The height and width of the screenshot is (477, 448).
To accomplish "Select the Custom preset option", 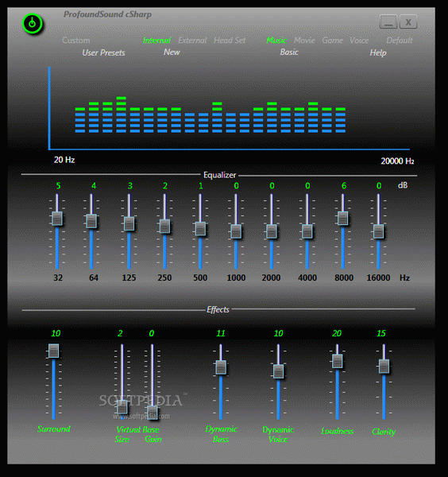I will coord(76,41).
